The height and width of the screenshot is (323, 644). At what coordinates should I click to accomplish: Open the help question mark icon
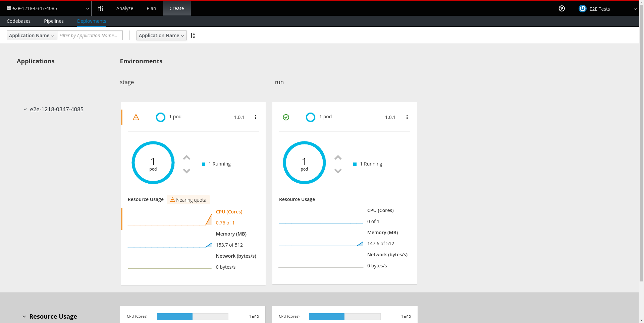pyautogui.click(x=562, y=9)
